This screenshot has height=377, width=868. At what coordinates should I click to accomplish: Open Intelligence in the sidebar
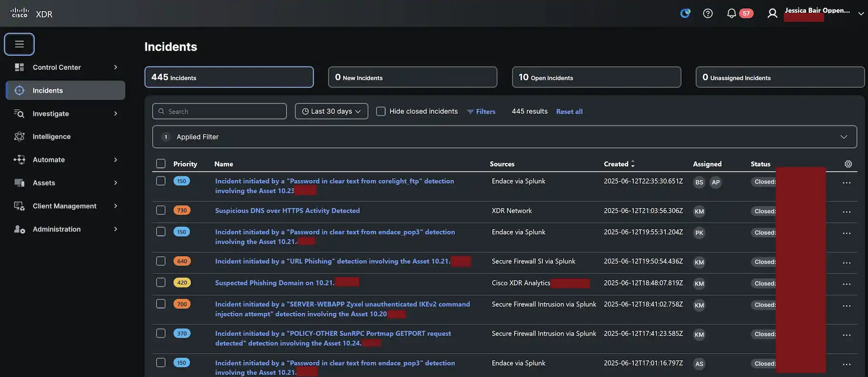51,137
